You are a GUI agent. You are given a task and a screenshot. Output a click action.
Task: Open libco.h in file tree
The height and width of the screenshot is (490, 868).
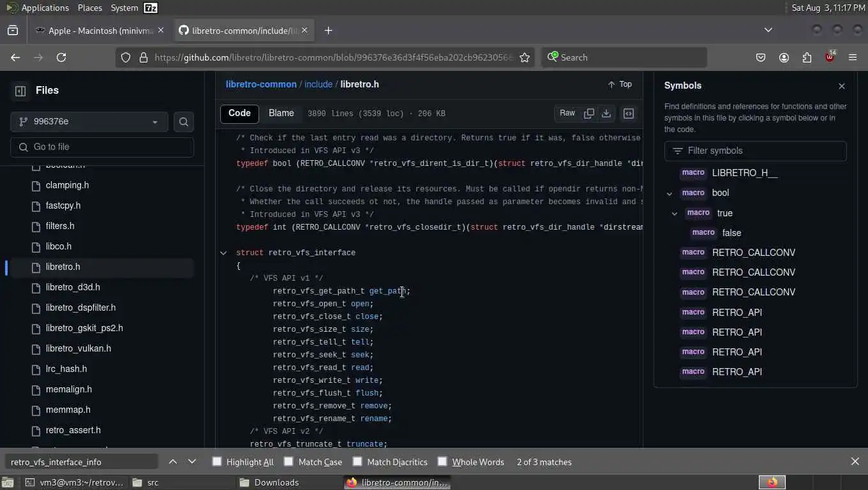tap(59, 246)
